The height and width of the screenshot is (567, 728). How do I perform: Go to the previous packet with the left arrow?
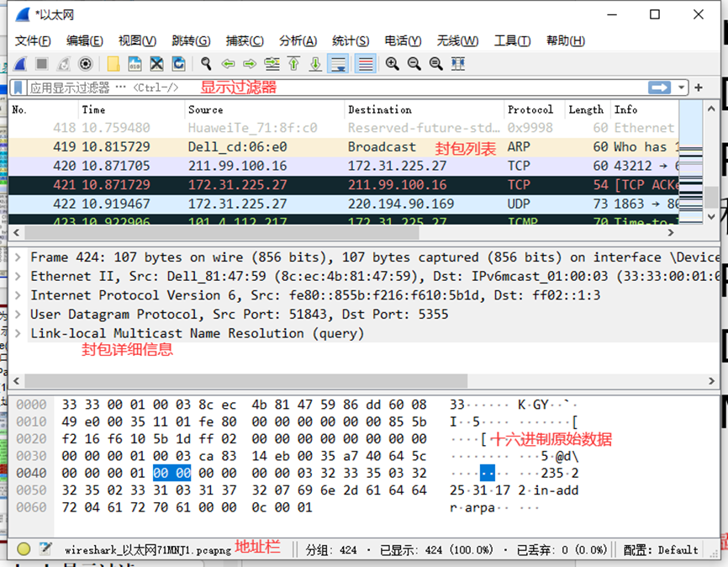(x=228, y=64)
